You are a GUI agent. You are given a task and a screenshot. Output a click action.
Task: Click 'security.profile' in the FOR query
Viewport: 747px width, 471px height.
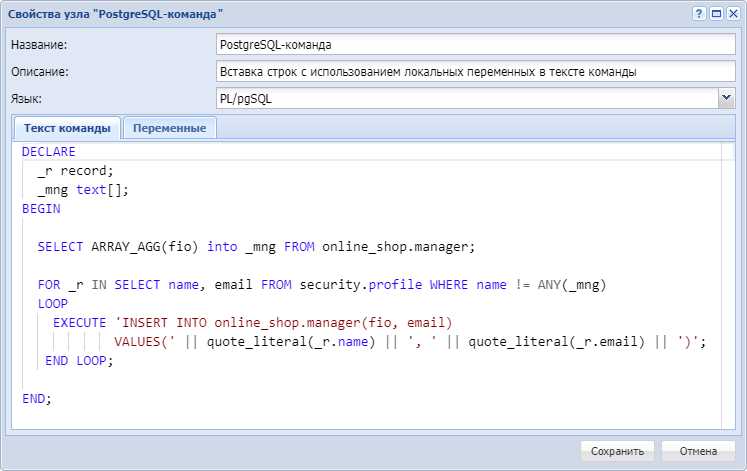[x=361, y=285]
